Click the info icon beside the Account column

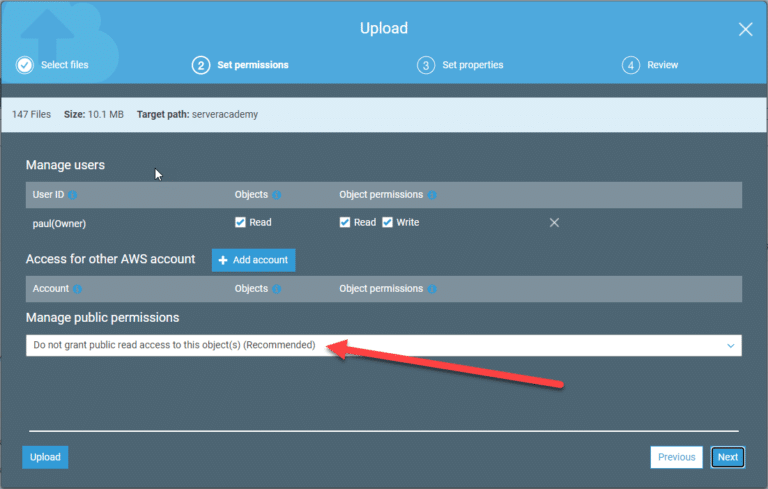[77, 289]
